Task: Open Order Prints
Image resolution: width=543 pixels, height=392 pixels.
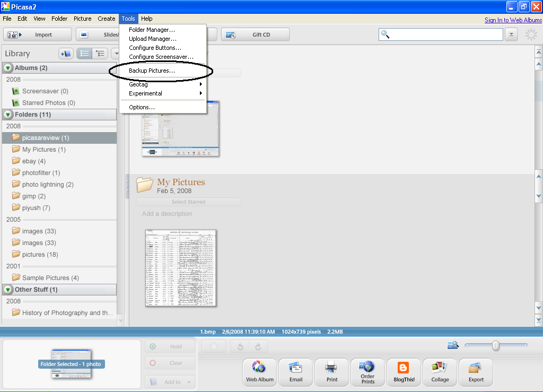Action: click(x=368, y=372)
